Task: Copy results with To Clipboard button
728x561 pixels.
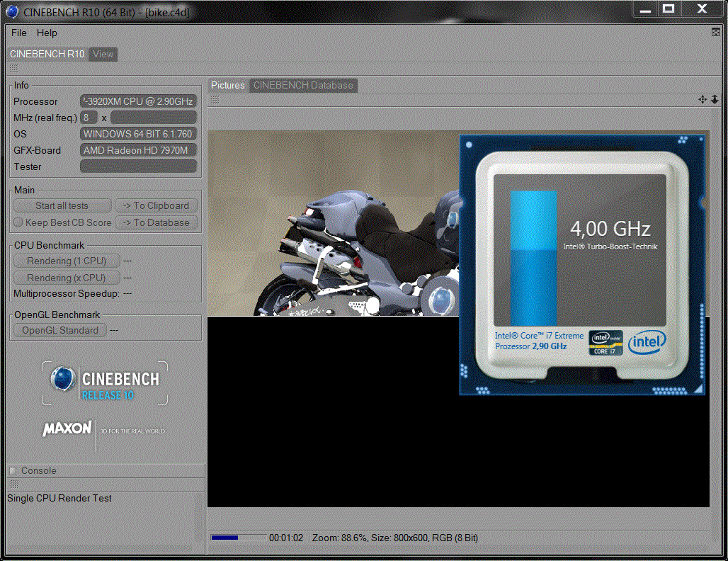Action: [x=157, y=205]
